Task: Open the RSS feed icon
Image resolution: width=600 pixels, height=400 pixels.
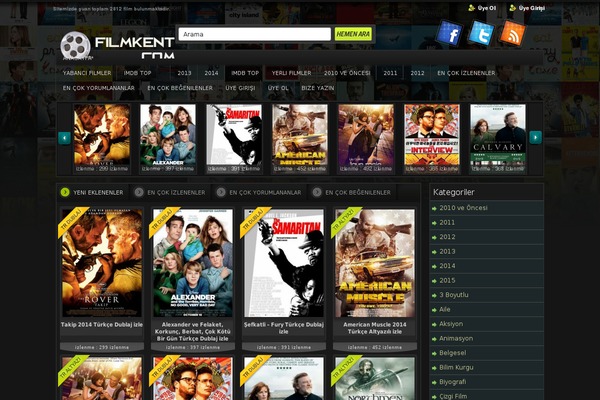Action: [x=513, y=33]
